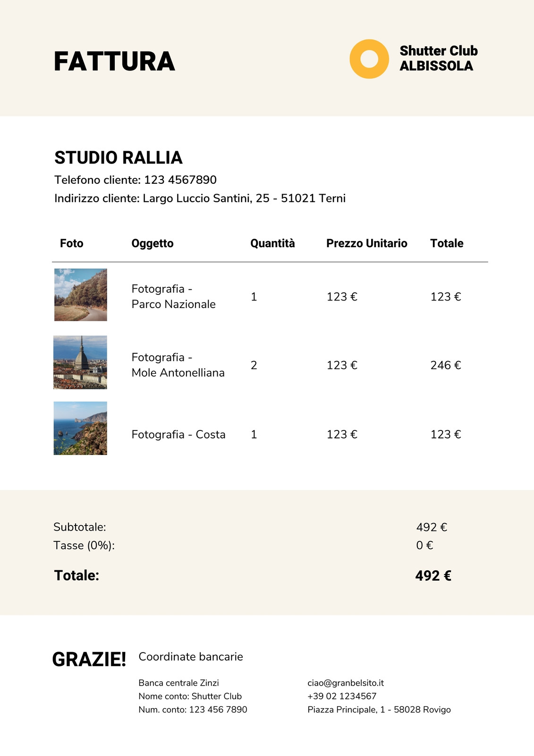This screenshot has width=534, height=756.
Task: Click the 246 € row total
Action: (x=446, y=365)
